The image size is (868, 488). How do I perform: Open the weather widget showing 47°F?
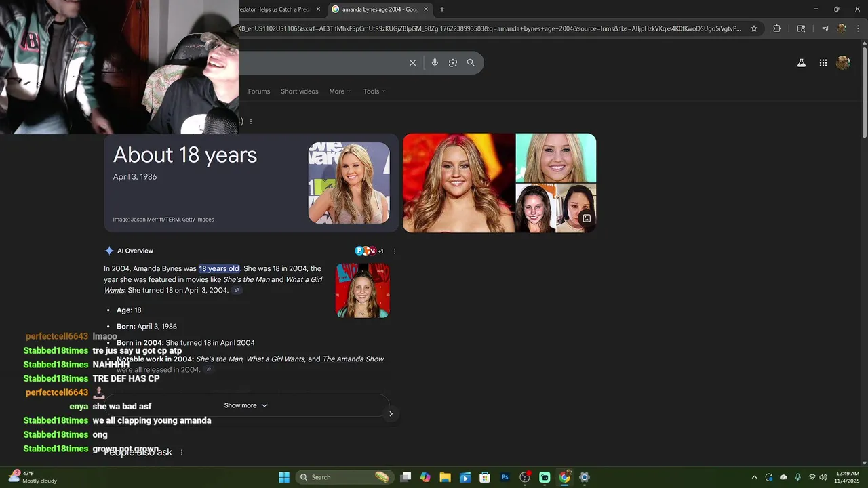(x=33, y=477)
